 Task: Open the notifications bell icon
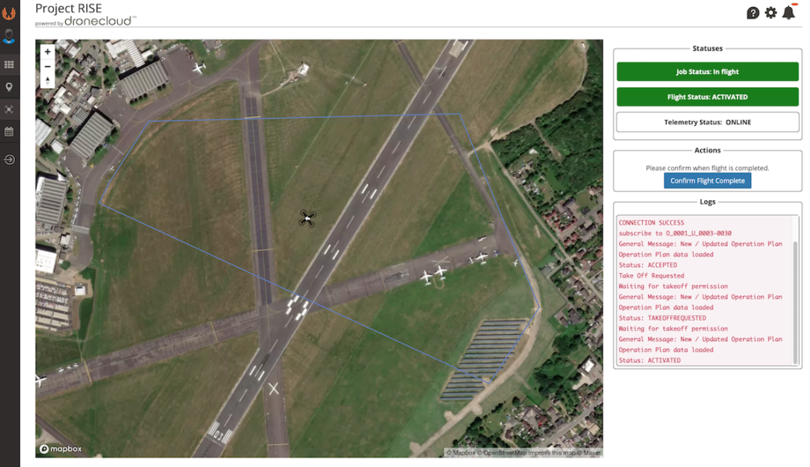click(x=789, y=12)
